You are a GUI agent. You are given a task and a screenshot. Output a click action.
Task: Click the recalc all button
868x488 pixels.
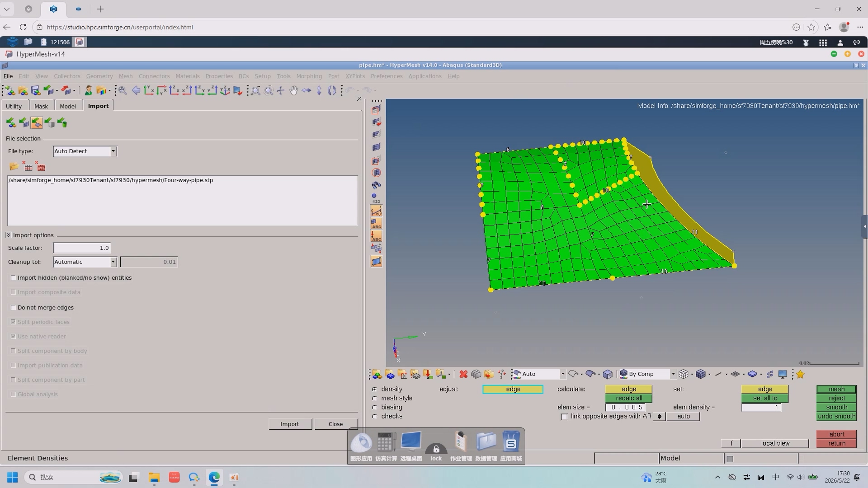click(629, 399)
